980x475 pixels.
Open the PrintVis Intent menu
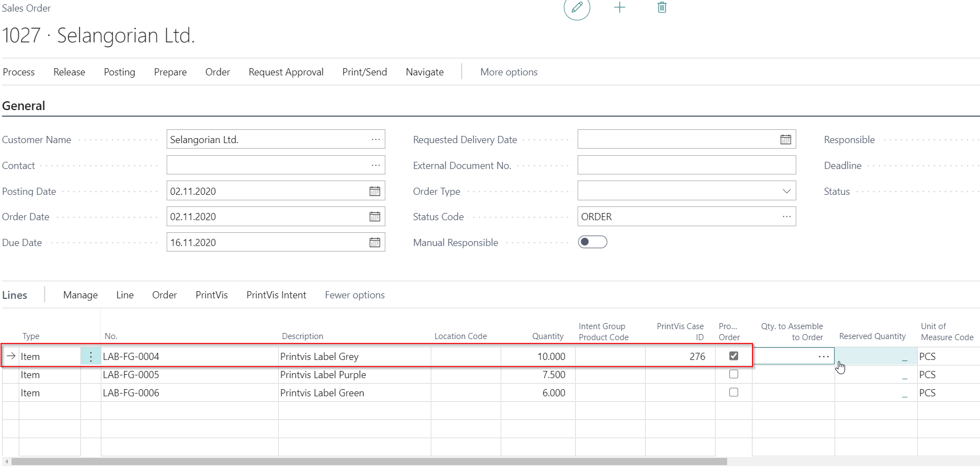click(277, 295)
